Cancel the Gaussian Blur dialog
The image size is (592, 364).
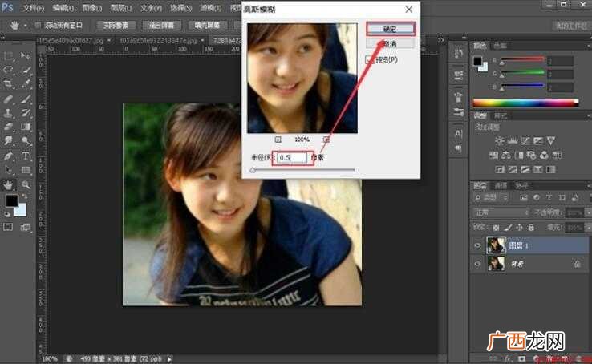pos(391,44)
